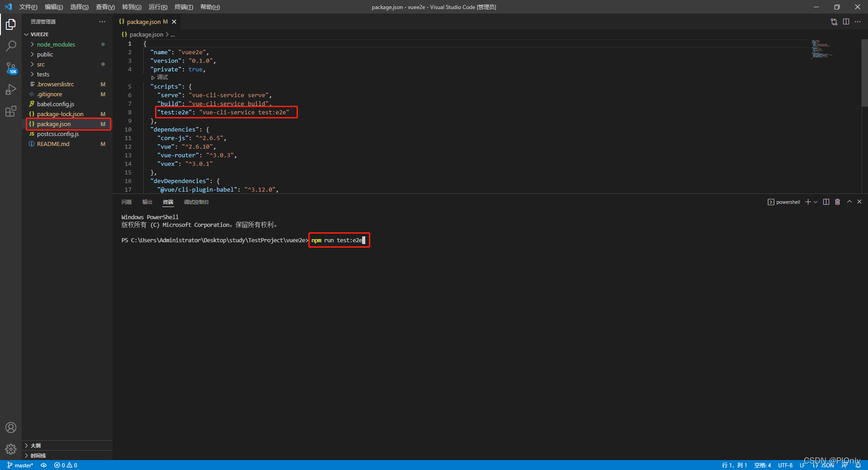Click the editor minimap preview
This screenshot has height=470, width=868.
pyautogui.click(x=821, y=49)
